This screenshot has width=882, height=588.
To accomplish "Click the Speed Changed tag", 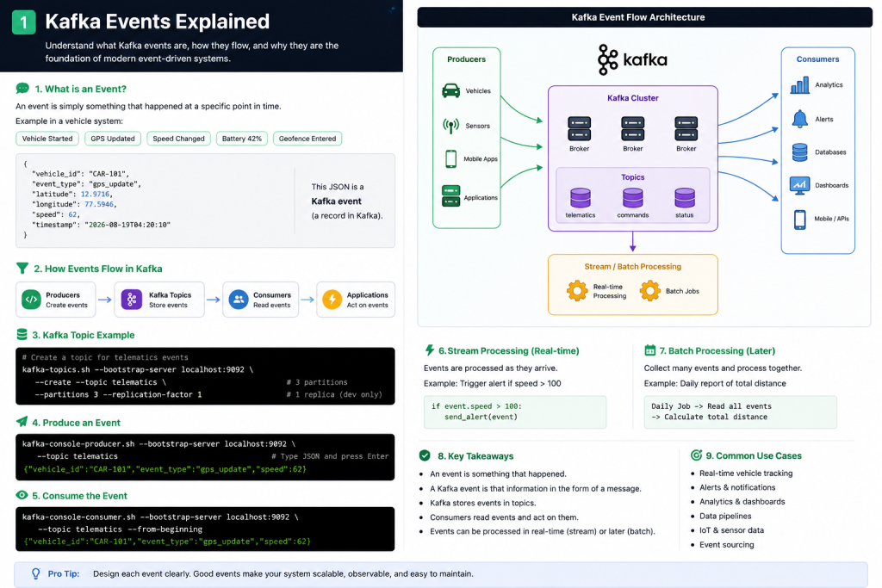I will [x=178, y=139].
